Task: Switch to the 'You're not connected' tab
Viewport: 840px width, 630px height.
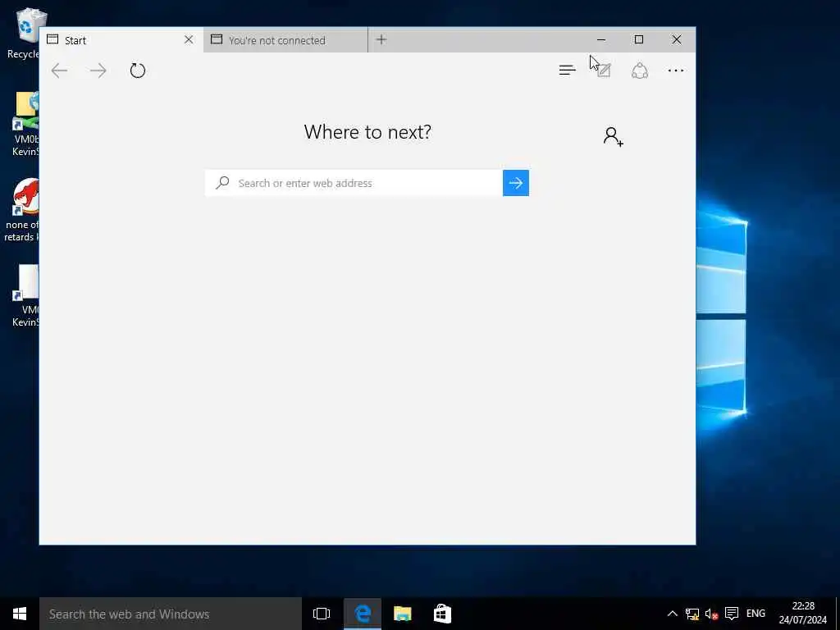Action: click(x=285, y=40)
